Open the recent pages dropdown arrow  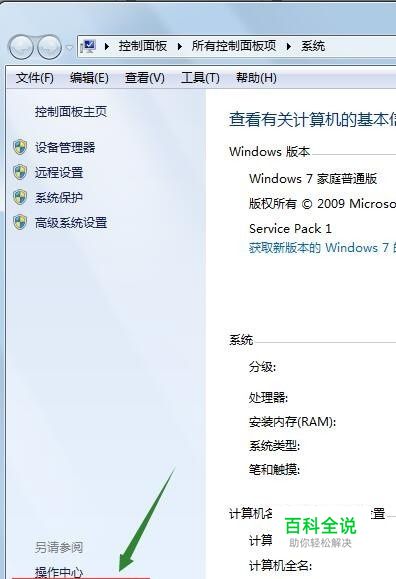[x=69, y=47]
